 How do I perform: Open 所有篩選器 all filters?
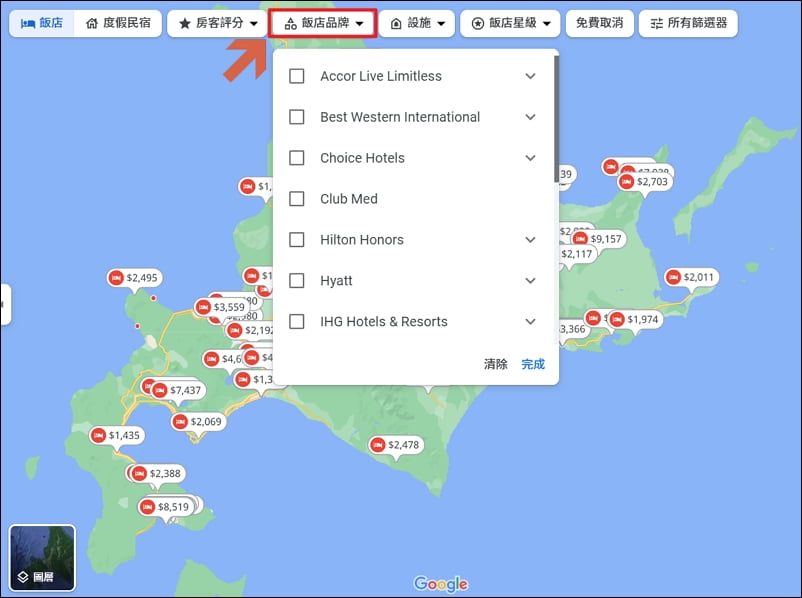point(688,24)
